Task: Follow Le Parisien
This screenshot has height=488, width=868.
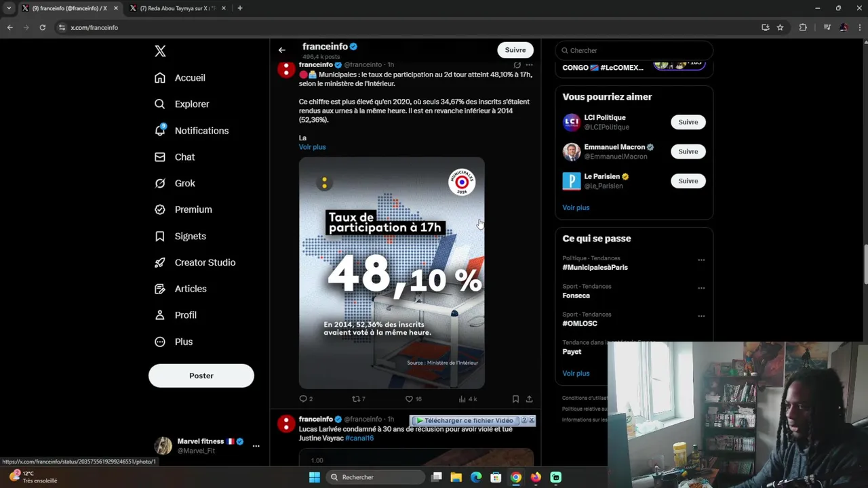Action: click(x=688, y=181)
